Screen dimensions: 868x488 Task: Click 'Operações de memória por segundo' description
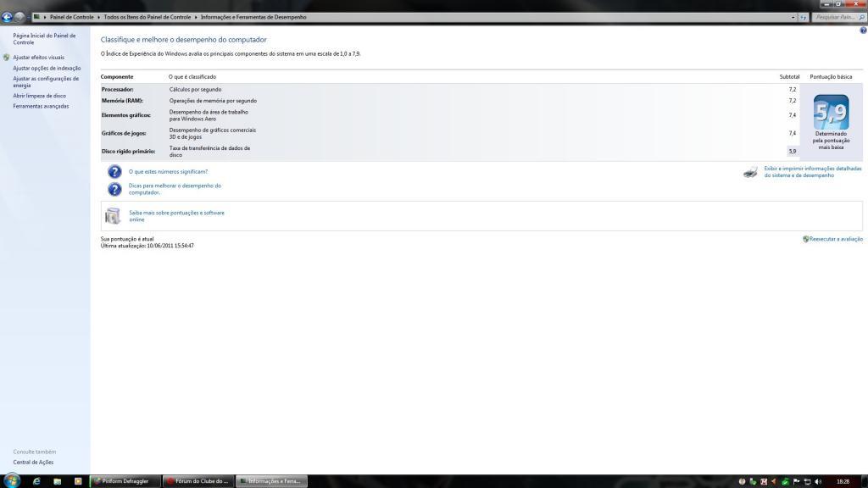pyautogui.click(x=213, y=101)
